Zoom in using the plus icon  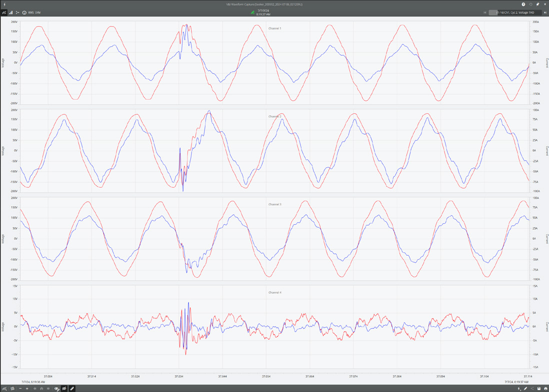27,389
